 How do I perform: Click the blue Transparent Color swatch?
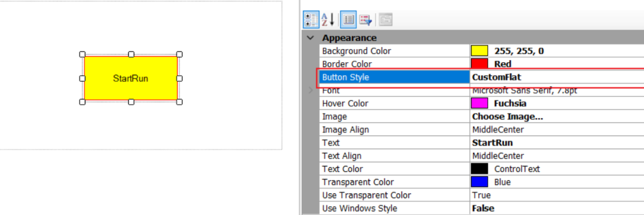pyautogui.click(x=479, y=182)
